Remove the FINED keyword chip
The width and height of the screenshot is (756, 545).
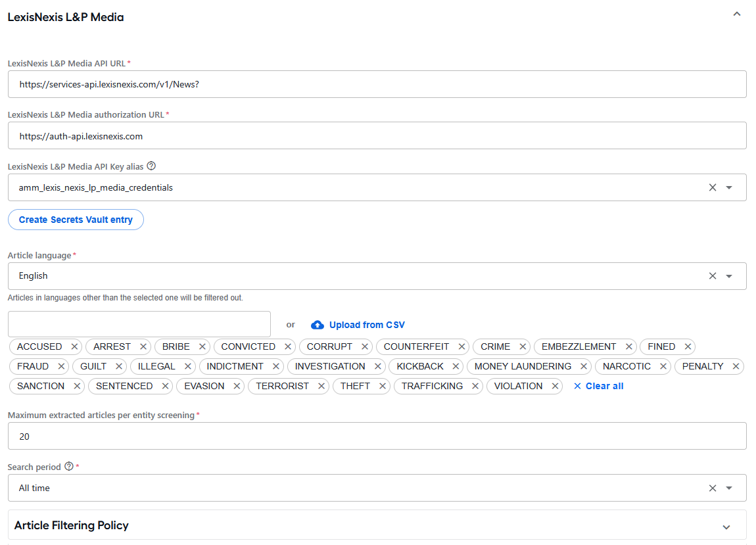click(x=688, y=346)
